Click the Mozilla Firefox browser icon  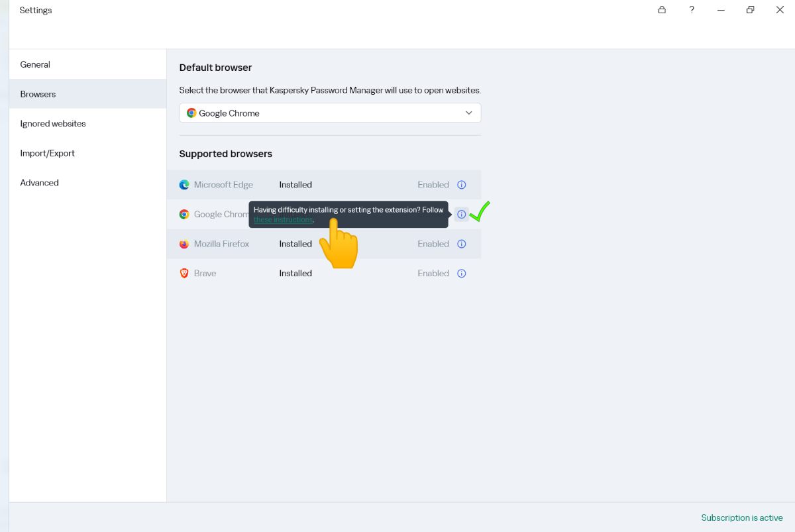pyautogui.click(x=184, y=244)
